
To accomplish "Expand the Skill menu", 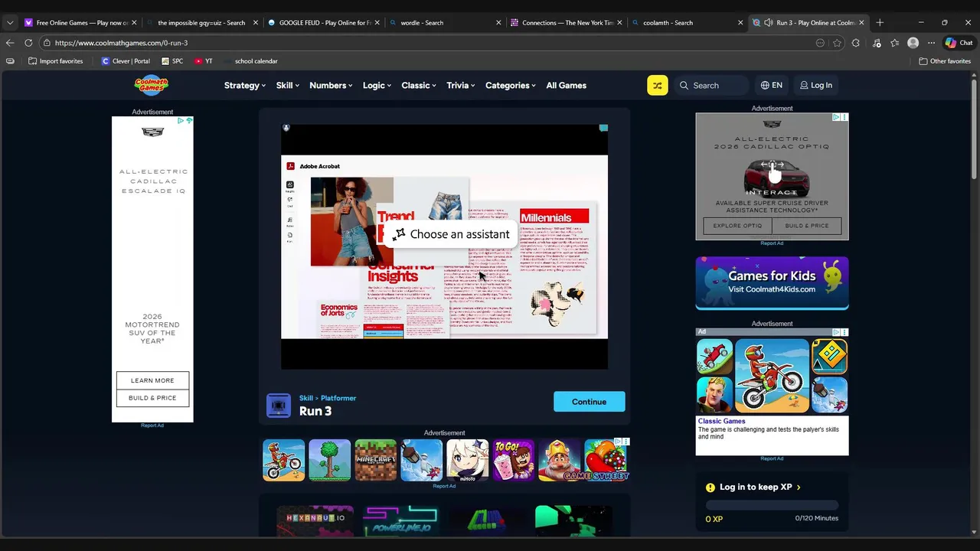I will point(288,85).
